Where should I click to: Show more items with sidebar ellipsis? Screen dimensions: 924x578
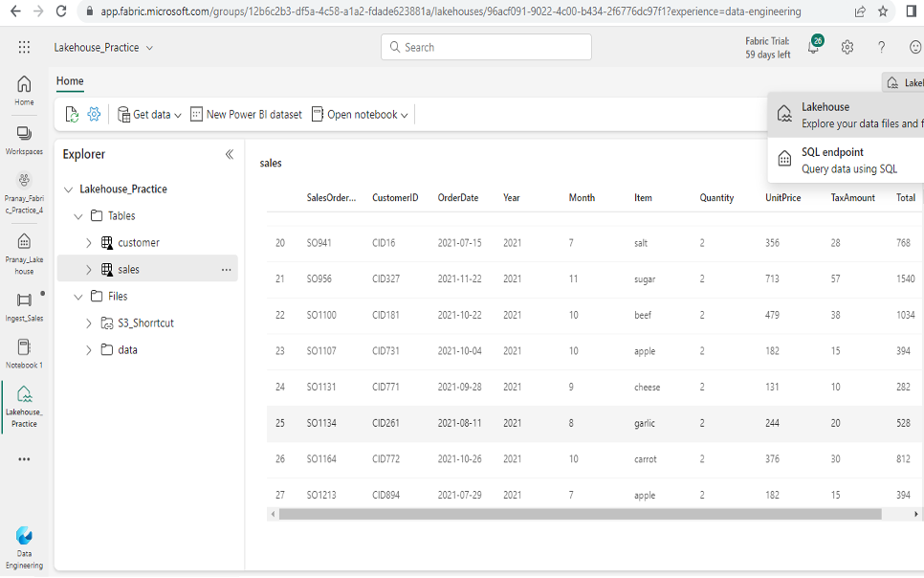coord(24,459)
